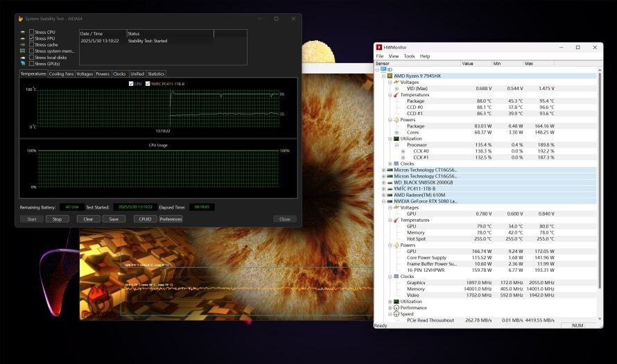Click the Clocks icon under NVIDIA GeForce

point(397,276)
